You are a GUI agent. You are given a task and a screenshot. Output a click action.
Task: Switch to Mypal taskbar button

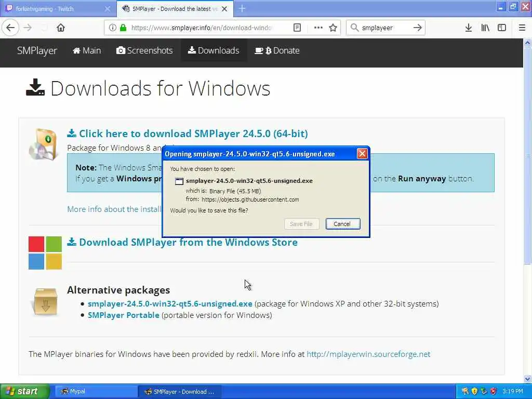point(96,392)
